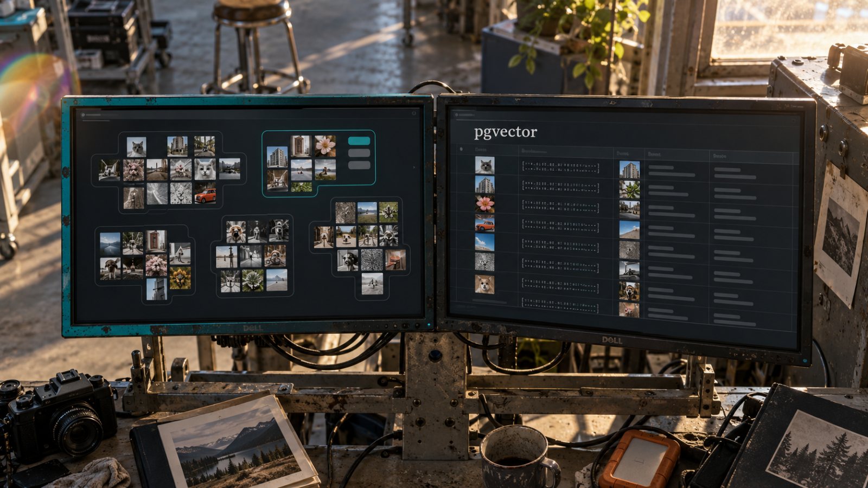868x488 pixels.
Task: Open the grey cat thumbnail on left monitor
Action: click(137, 147)
